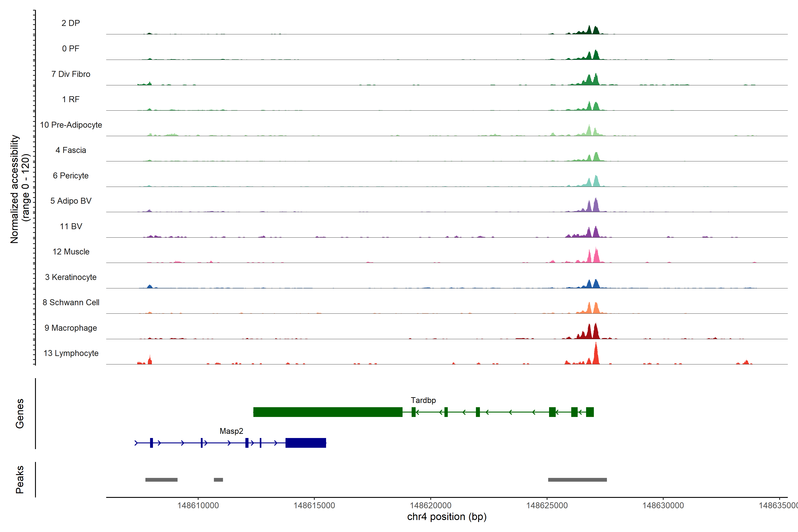
Task: Click the 2 DP track label
Action: (x=70, y=23)
